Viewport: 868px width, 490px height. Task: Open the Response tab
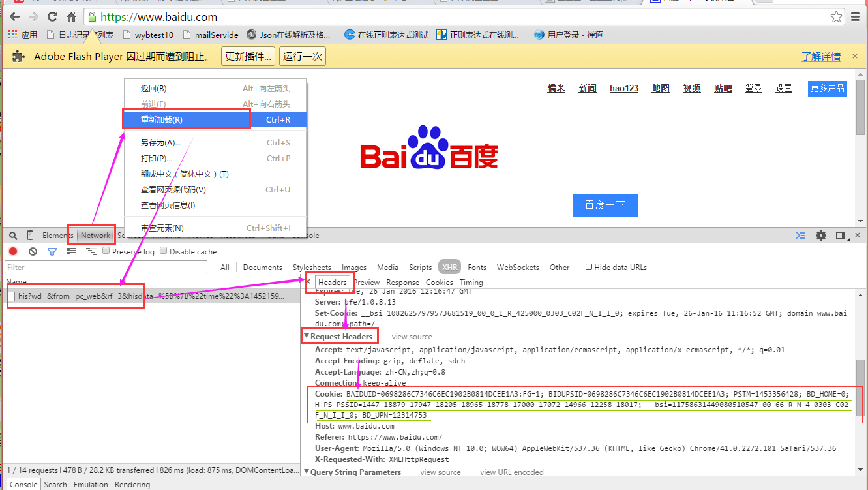coord(403,283)
